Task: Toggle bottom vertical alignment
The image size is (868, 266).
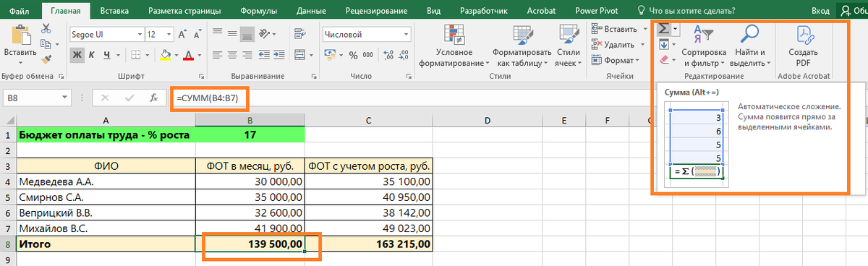Action: (248, 34)
